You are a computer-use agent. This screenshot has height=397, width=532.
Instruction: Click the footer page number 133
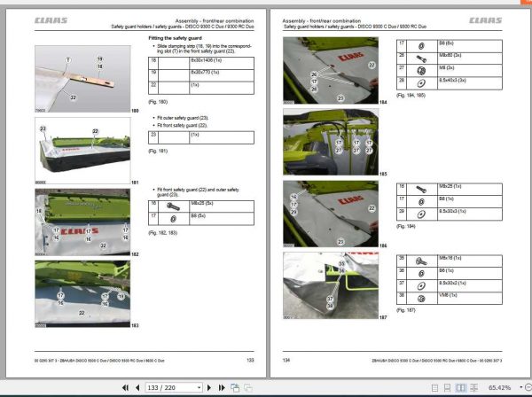pyautogui.click(x=250, y=360)
